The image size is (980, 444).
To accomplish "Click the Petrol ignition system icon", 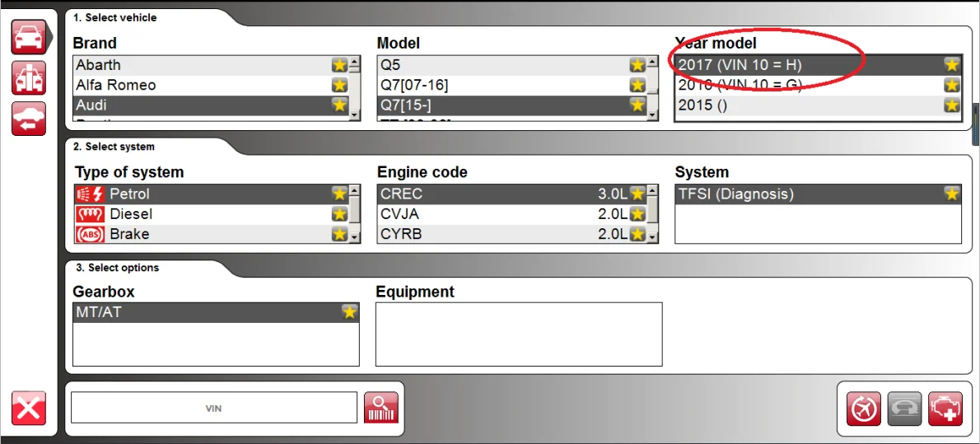I will (90, 194).
